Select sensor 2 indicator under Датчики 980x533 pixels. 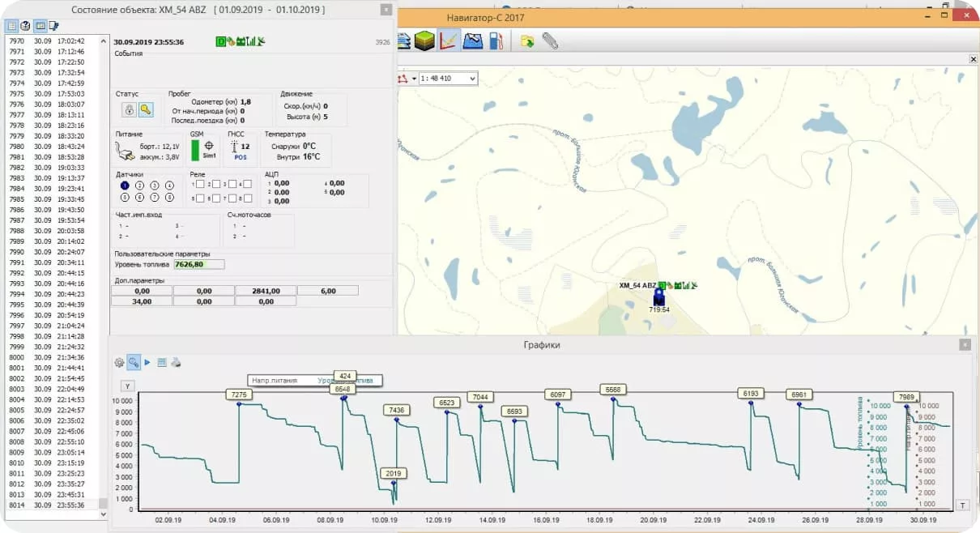tap(139, 185)
